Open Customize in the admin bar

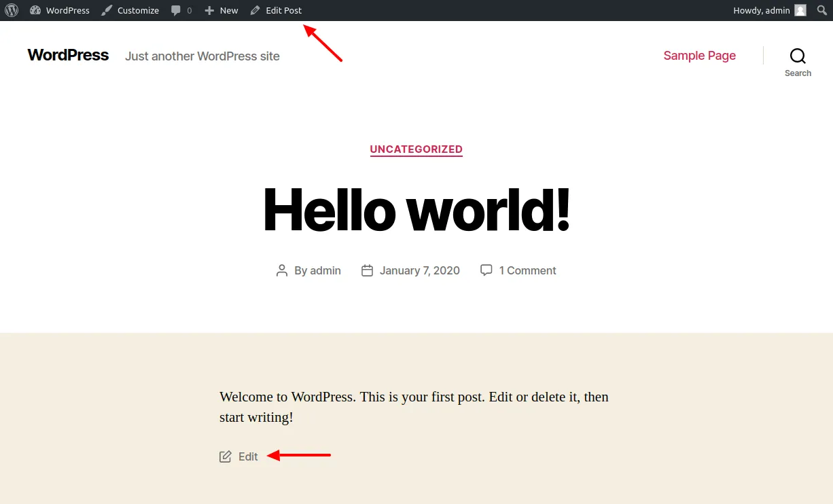tap(138, 10)
